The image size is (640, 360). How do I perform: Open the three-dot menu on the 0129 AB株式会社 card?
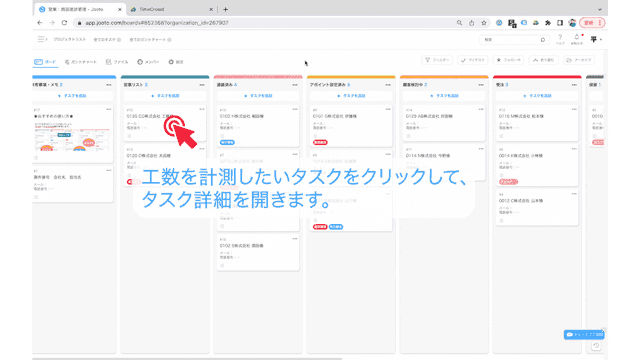pyautogui.click(x=481, y=109)
